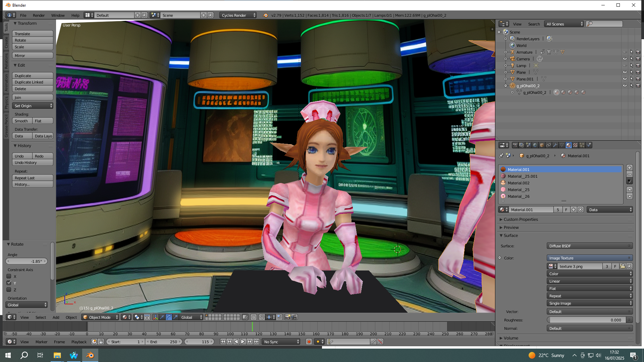Viewport: 644px width, 362px height.
Task: Click the translate manipulator arrow icon
Action: point(162,317)
